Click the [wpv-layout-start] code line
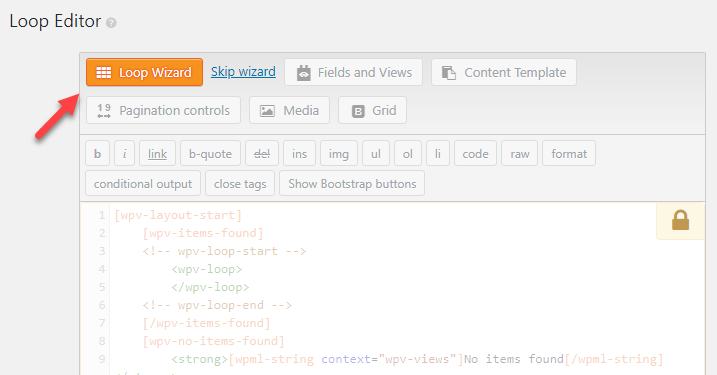 click(x=178, y=215)
